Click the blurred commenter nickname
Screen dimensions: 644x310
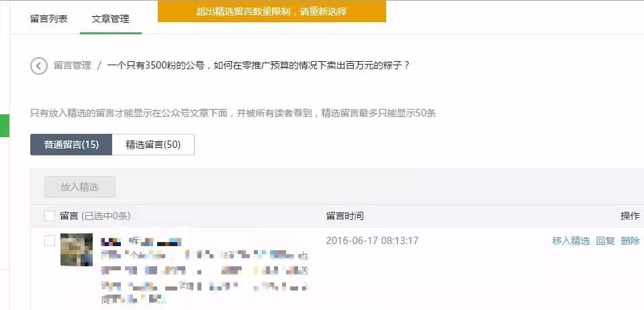pyautogui.click(x=141, y=241)
